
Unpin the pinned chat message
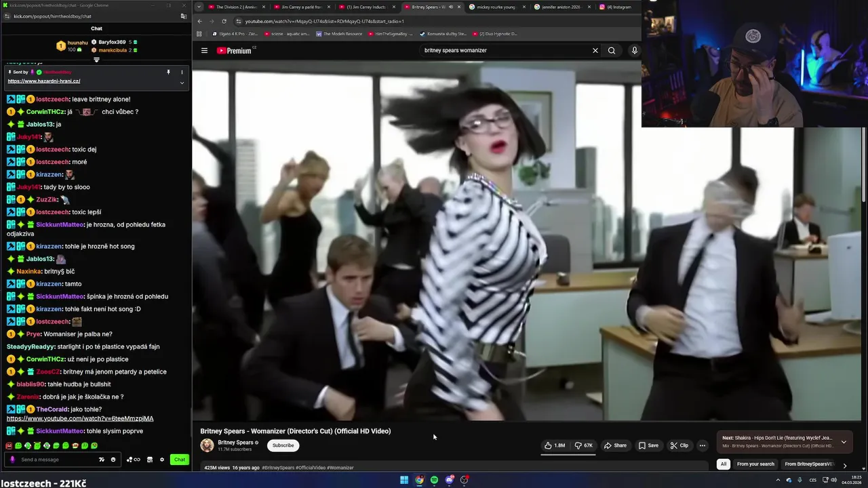tap(168, 72)
